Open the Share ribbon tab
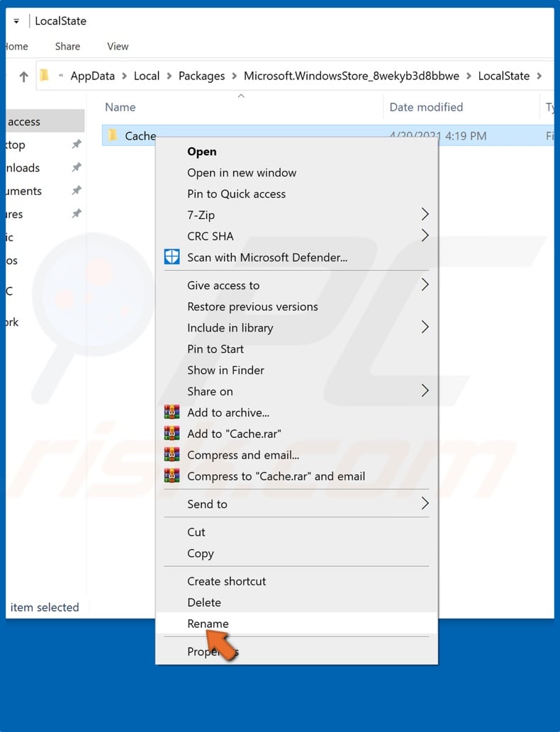This screenshot has height=732, width=560. (68, 46)
